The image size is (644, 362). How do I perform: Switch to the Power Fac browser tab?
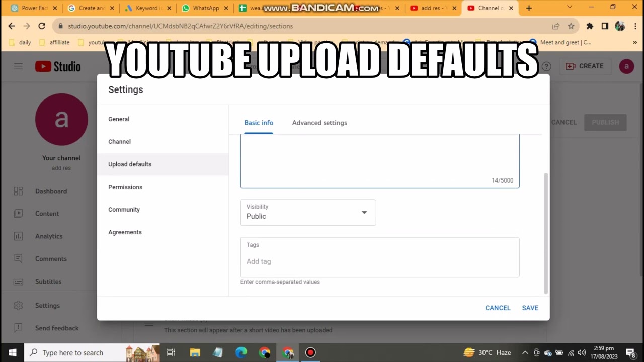(x=34, y=8)
